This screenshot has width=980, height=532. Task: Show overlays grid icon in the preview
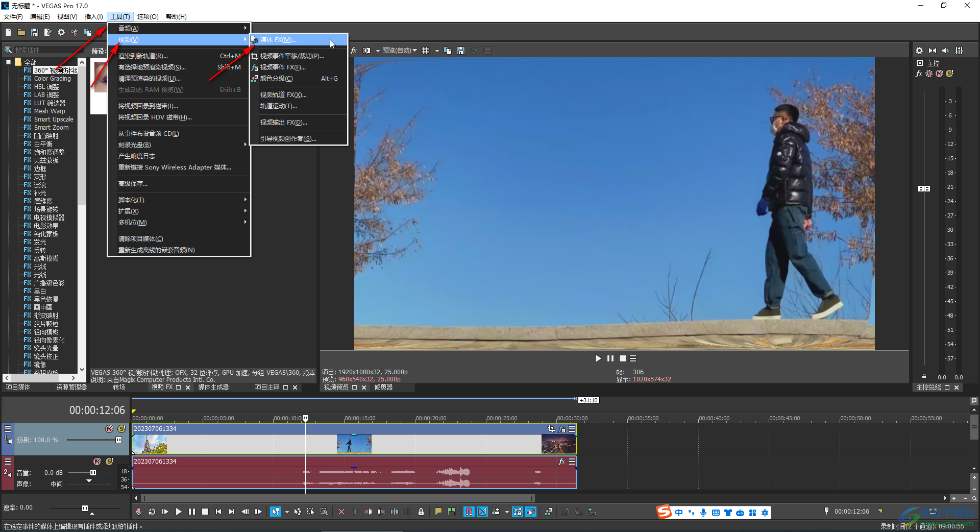[426, 51]
